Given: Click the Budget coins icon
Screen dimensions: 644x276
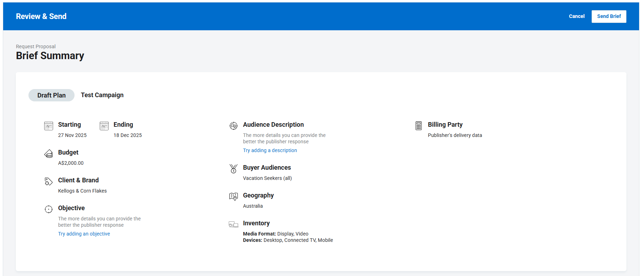Looking at the screenshot, I should click(x=49, y=153).
